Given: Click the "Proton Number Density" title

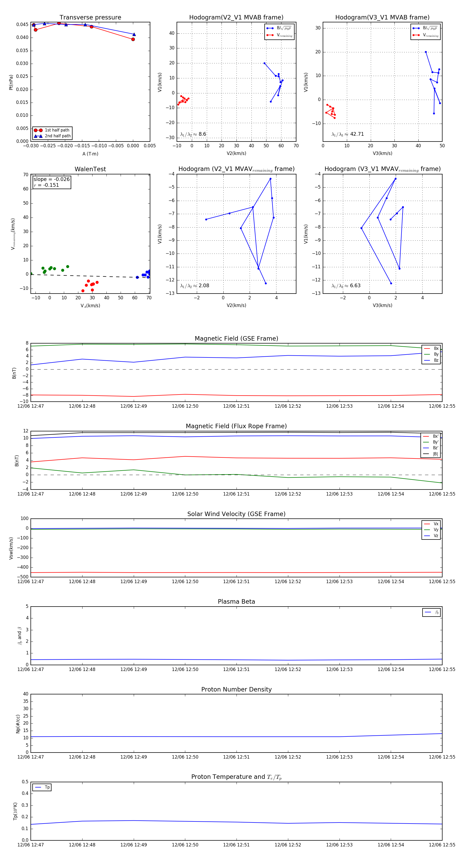Looking at the screenshot, I should [236, 689].
